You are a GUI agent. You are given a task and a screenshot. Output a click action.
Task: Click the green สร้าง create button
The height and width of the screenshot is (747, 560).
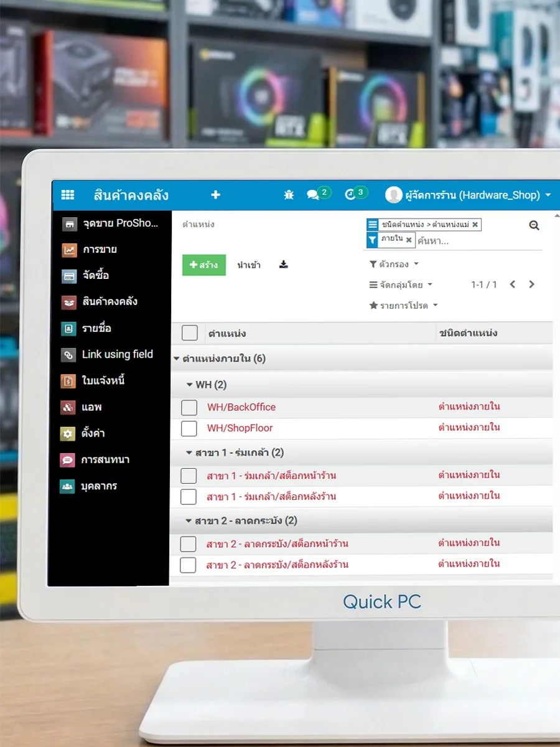tap(203, 265)
